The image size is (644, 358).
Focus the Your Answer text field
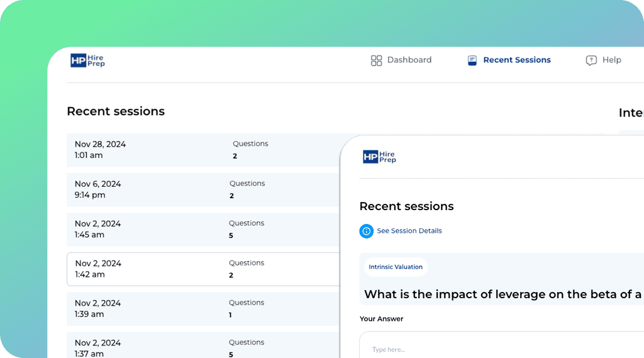click(x=501, y=345)
